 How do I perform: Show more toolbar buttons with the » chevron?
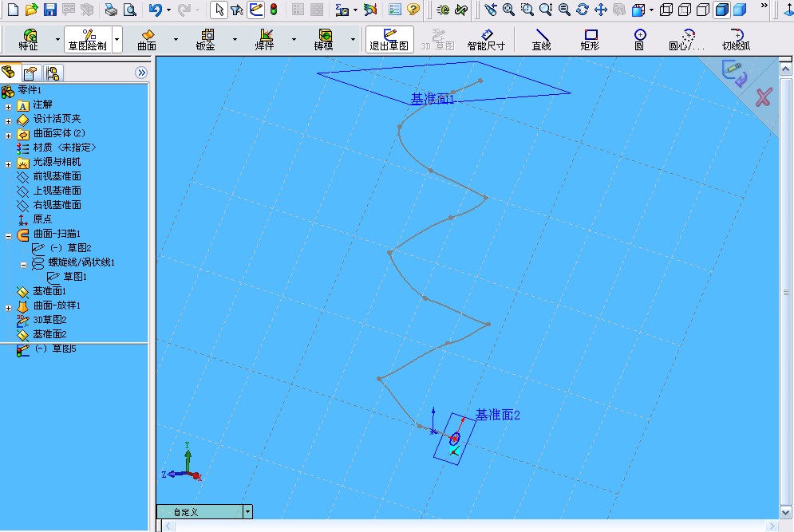764,6
